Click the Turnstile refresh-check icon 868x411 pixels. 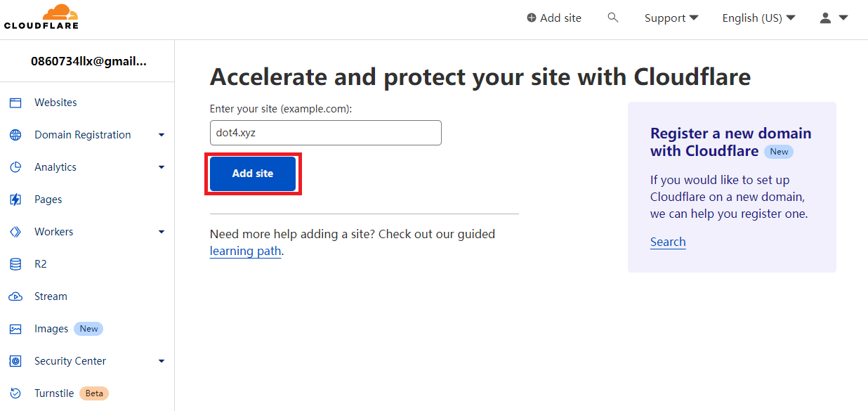click(x=15, y=393)
